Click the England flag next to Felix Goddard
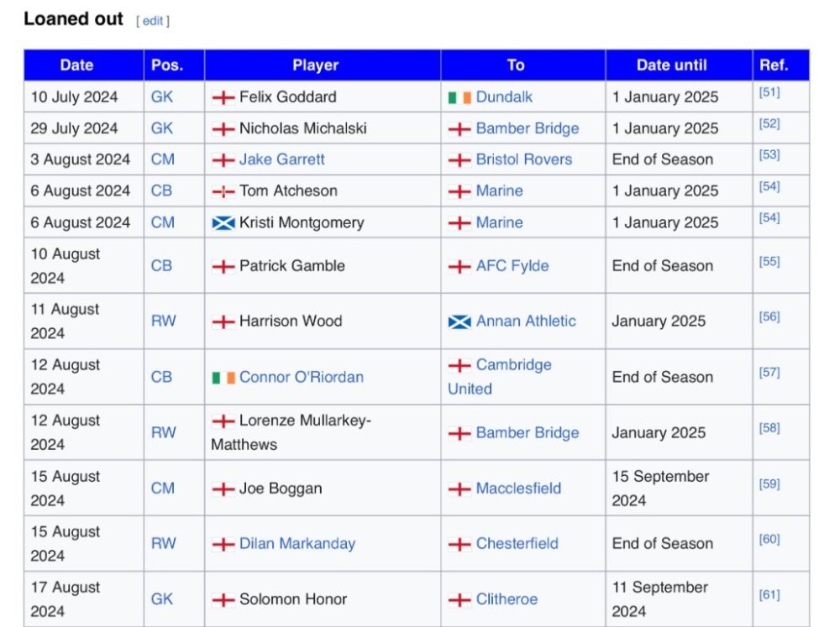The image size is (840, 627). coord(223,97)
